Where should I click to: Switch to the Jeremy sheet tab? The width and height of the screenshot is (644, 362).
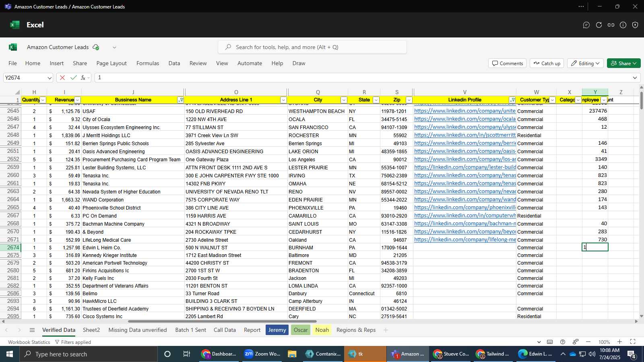tap(277, 330)
